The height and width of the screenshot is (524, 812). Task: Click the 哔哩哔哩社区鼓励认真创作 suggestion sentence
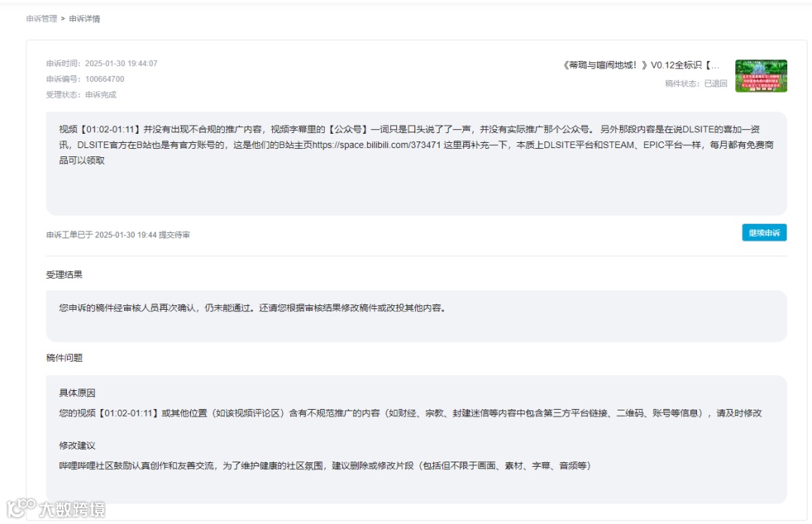[326, 465]
